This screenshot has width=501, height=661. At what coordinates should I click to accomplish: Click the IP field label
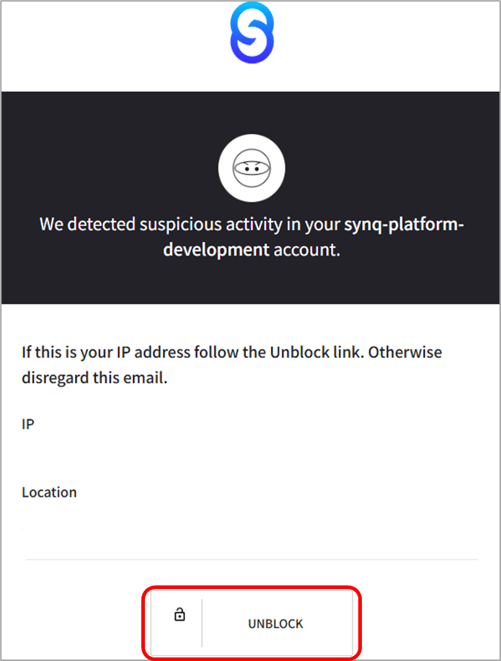pos(28,424)
